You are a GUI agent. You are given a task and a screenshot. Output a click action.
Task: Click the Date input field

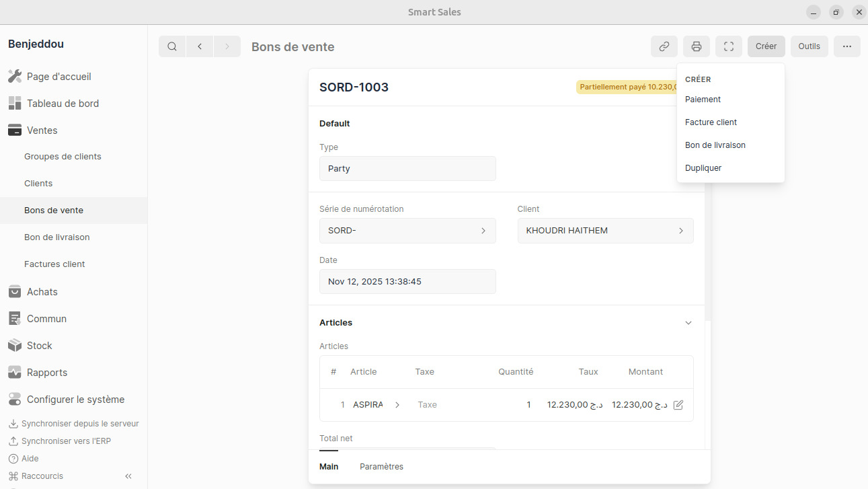pyautogui.click(x=407, y=282)
